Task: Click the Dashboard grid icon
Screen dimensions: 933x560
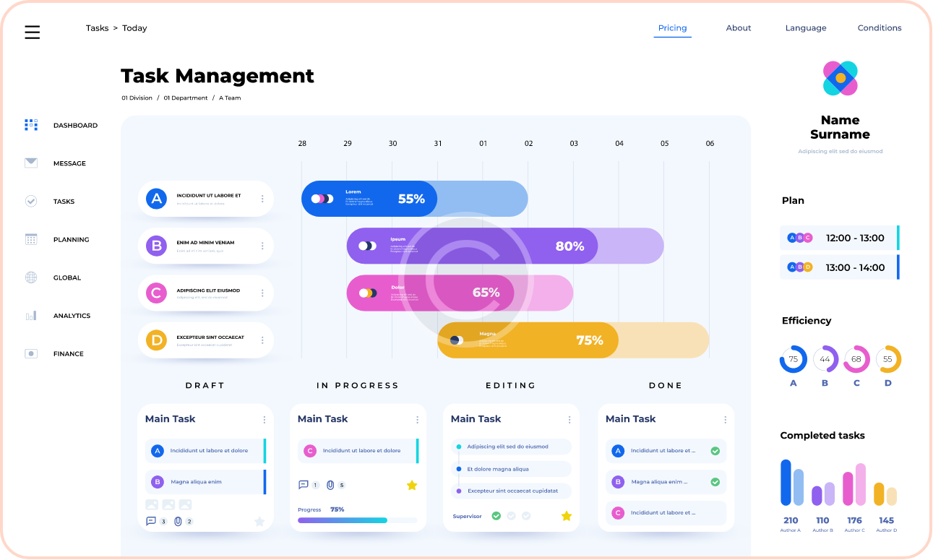Action: click(31, 125)
